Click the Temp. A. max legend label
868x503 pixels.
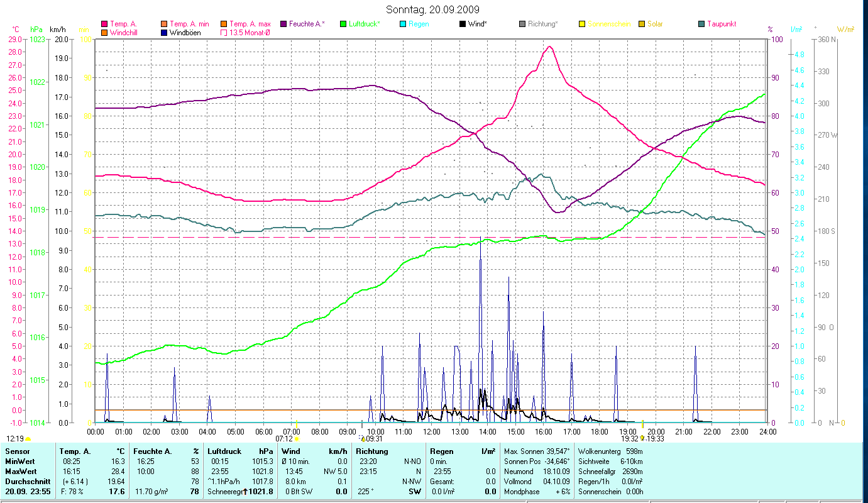click(x=250, y=24)
